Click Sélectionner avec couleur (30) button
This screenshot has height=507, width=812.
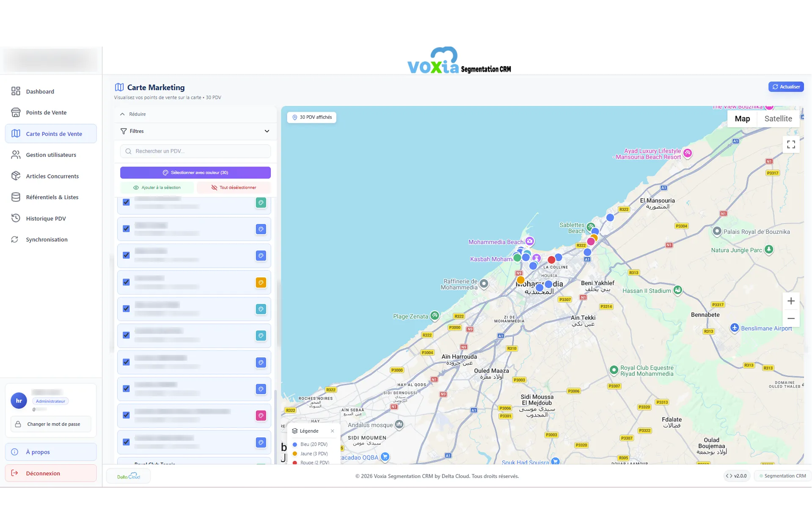pyautogui.click(x=195, y=173)
